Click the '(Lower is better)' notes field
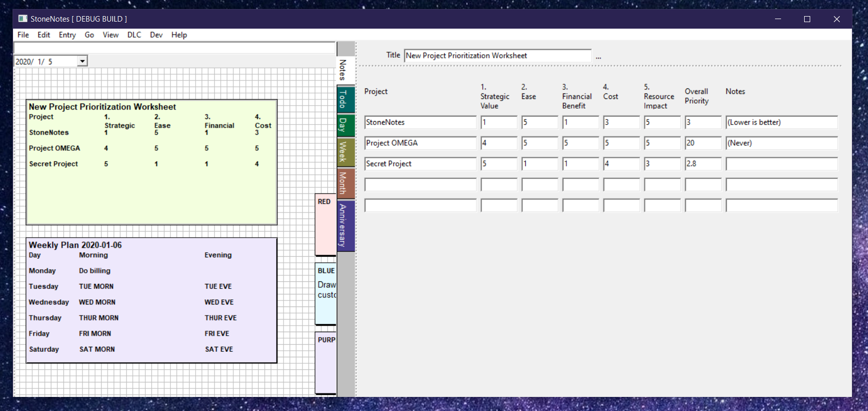 tap(782, 122)
